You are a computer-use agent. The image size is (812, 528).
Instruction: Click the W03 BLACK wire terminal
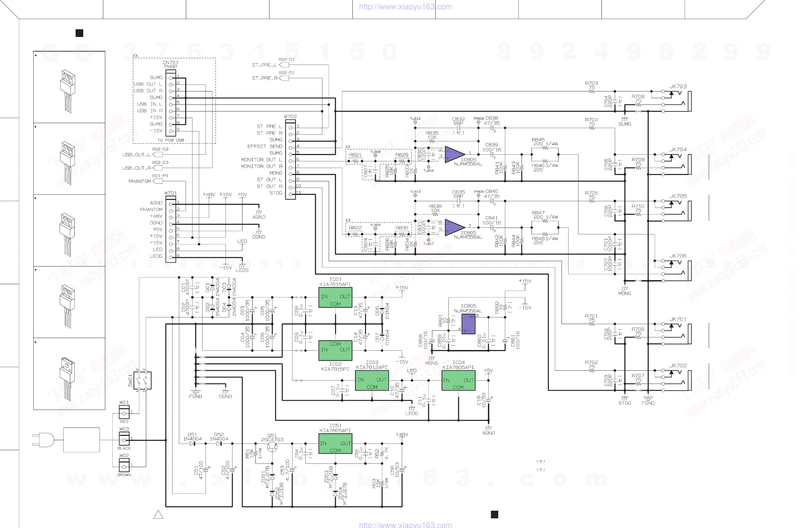point(124,439)
